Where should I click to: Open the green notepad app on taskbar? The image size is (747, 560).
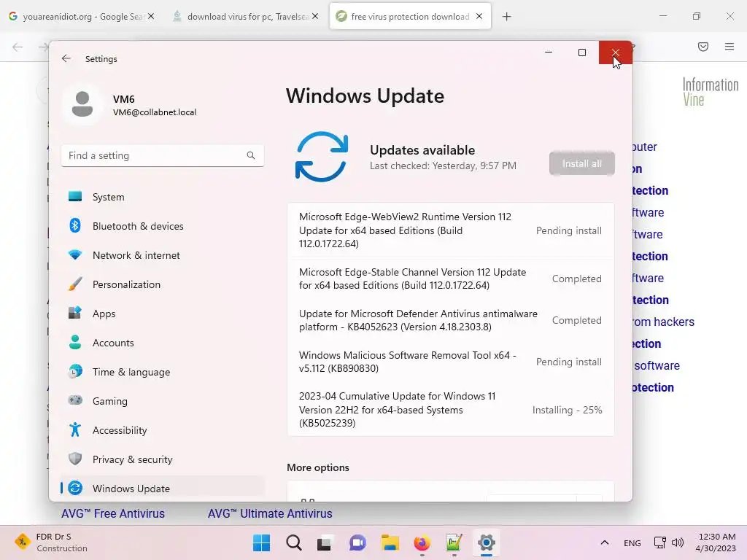454,542
